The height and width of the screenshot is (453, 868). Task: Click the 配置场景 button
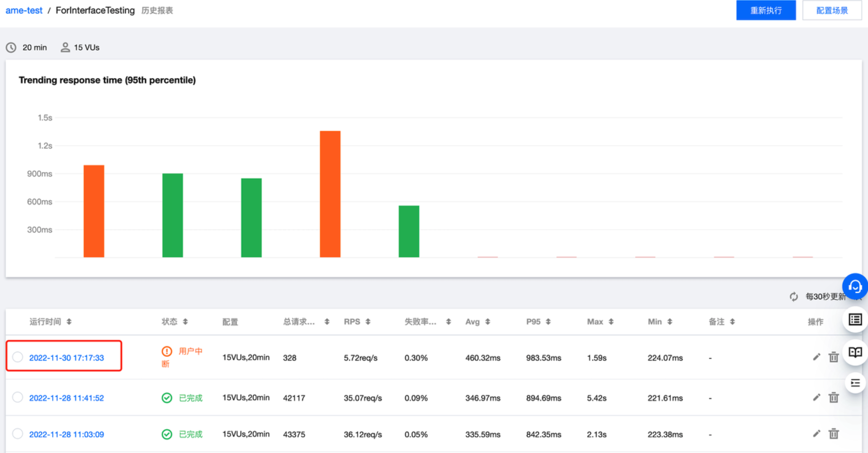pyautogui.click(x=831, y=10)
